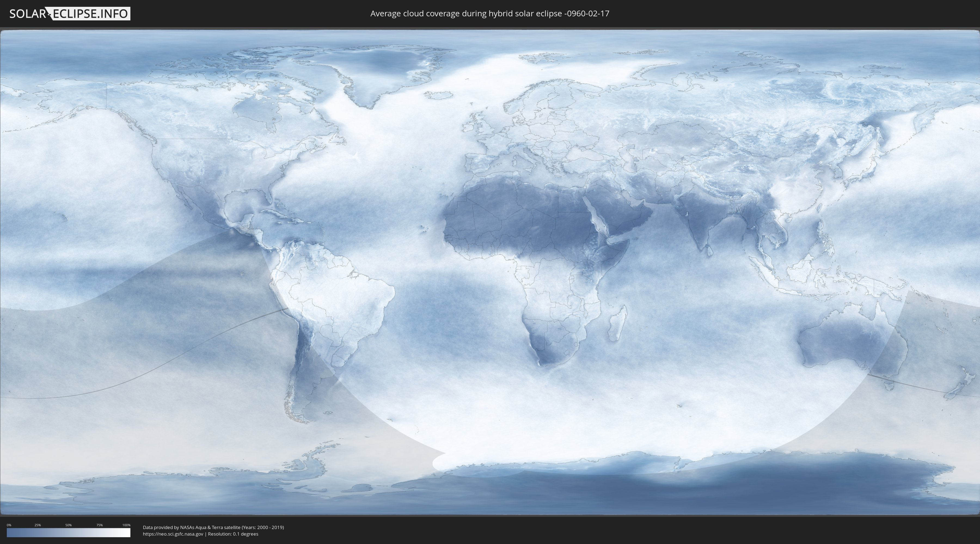This screenshot has height=544, width=980.
Task: Click the 25% label on legend
Action: pyautogui.click(x=38, y=525)
